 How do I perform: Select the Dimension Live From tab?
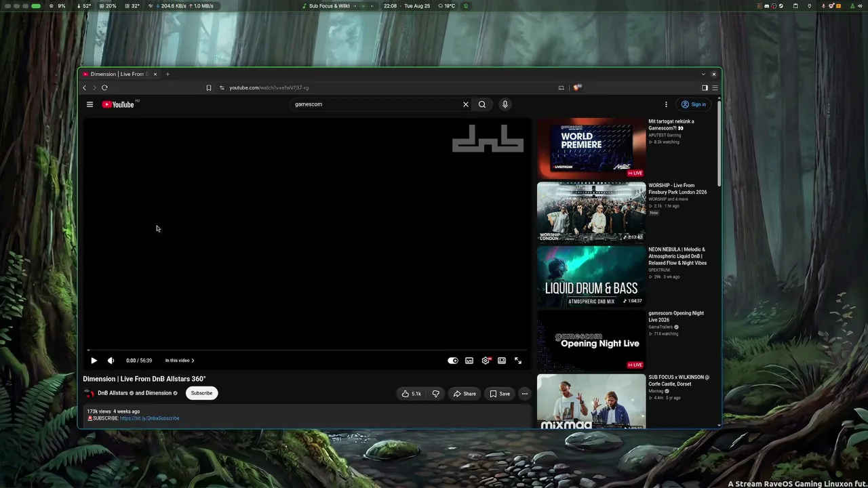(120, 74)
